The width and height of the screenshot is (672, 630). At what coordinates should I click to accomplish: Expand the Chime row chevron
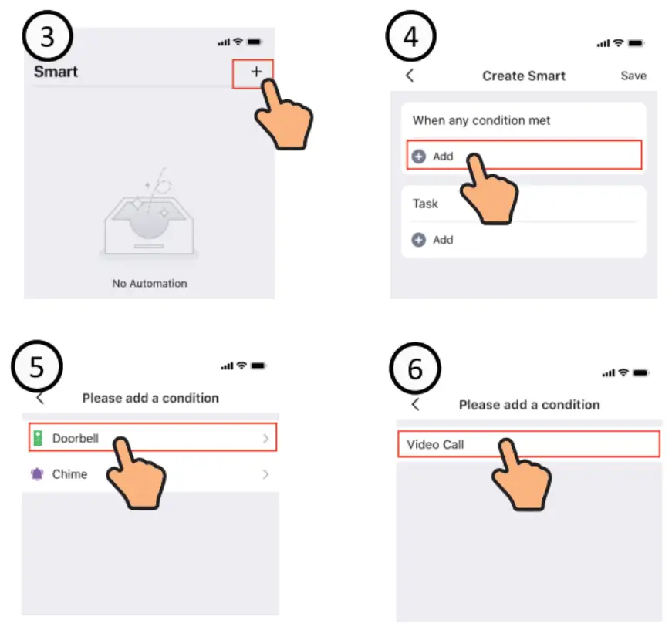click(x=265, y=474)
